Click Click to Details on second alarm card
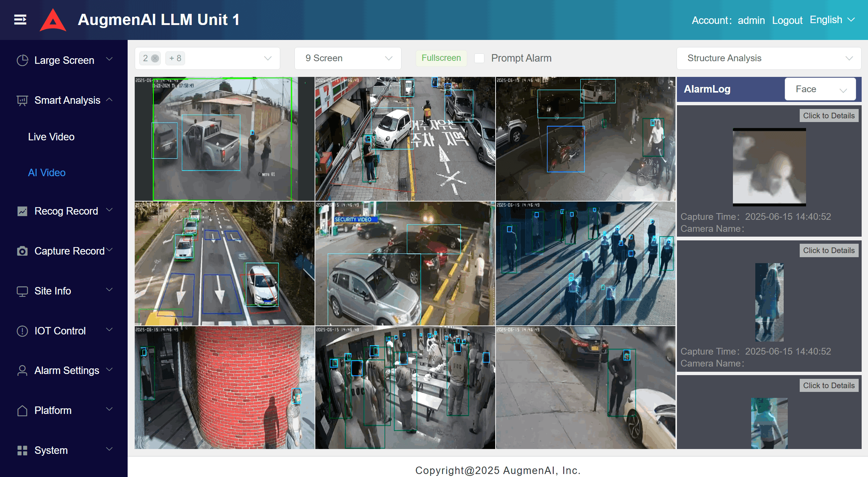Screen dimensions: 868x477 (829, 250)
